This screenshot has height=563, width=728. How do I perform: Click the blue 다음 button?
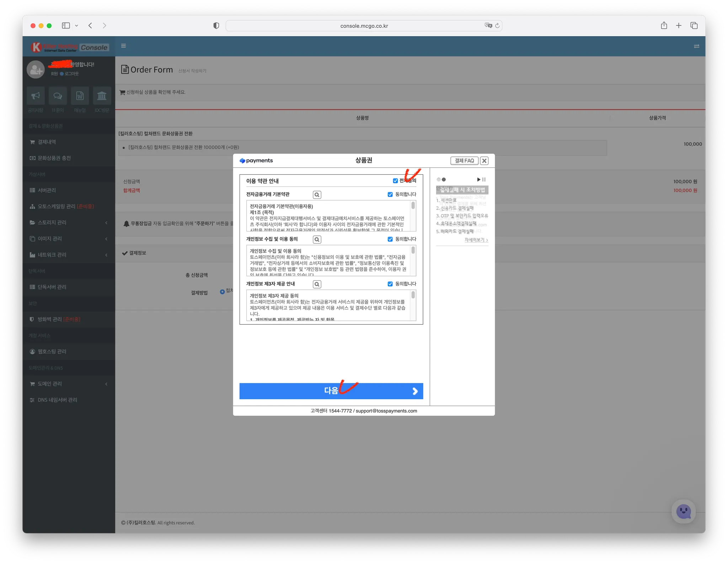pos(331,391)
